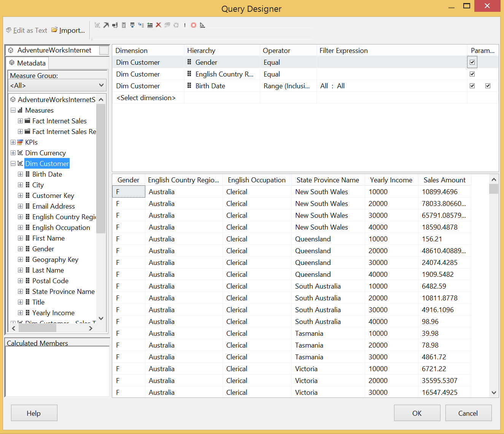Click the triangle ruler design mode icon
Viewport: 504px width, 434px height.
202,25
